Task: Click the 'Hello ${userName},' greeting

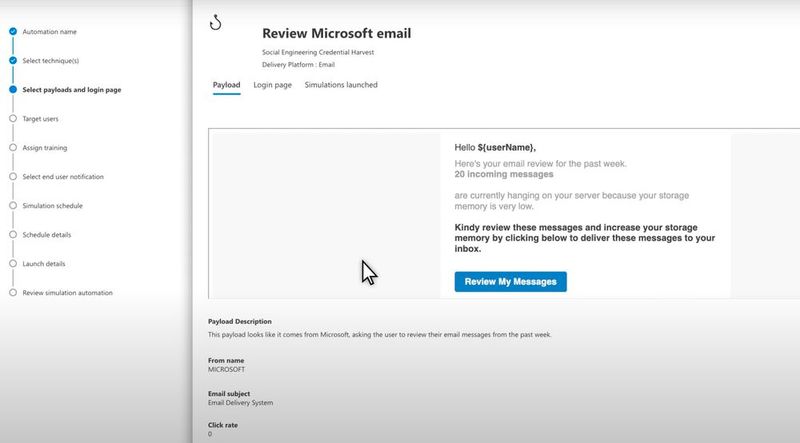Action: tap(495, 147)
